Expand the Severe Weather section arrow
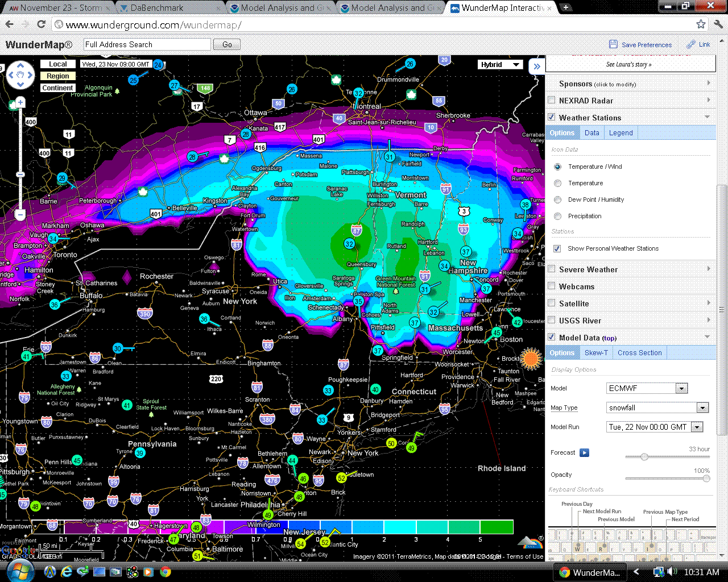The image size is (728, 582). pos(708,269)
